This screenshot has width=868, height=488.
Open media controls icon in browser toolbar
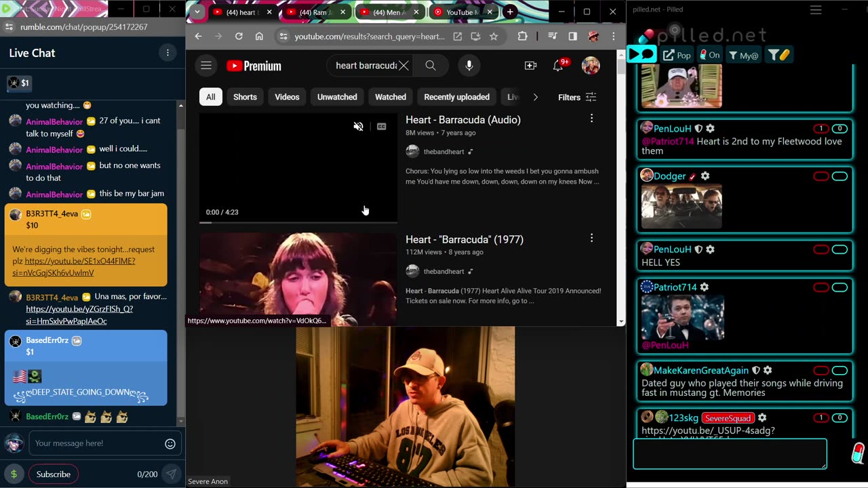(x=553, y=37)
